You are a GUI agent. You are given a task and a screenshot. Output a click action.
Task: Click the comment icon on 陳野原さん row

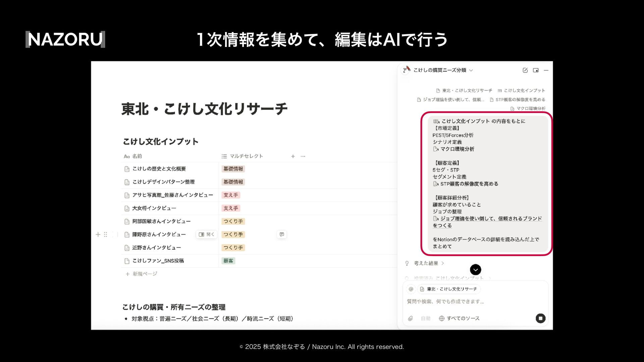282,234
